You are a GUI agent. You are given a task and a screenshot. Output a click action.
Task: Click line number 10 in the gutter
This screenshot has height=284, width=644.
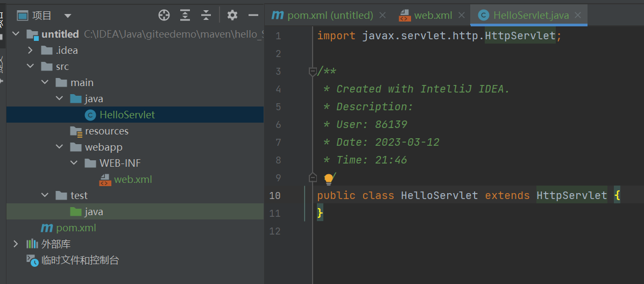pos(275,195)
